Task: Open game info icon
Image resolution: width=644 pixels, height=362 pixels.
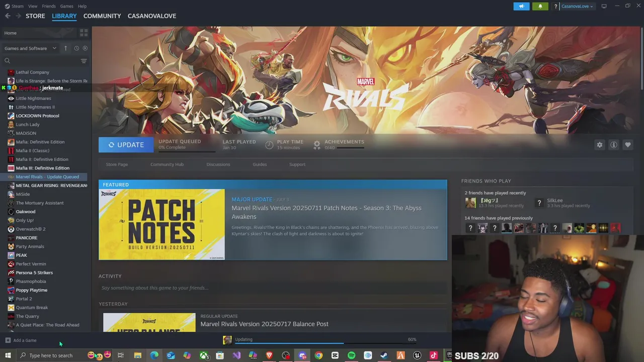Action: [614, 145]
